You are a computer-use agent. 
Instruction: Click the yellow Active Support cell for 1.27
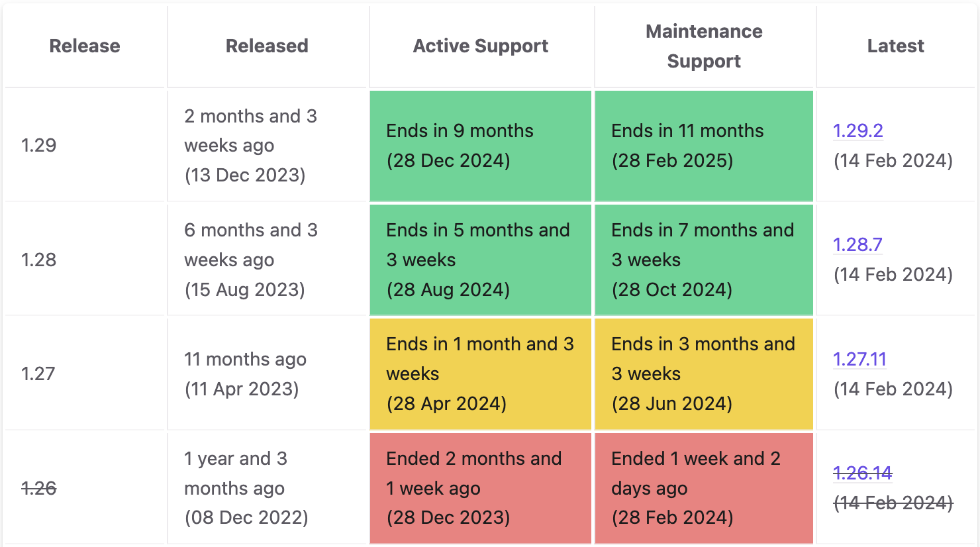pos(480,373)
